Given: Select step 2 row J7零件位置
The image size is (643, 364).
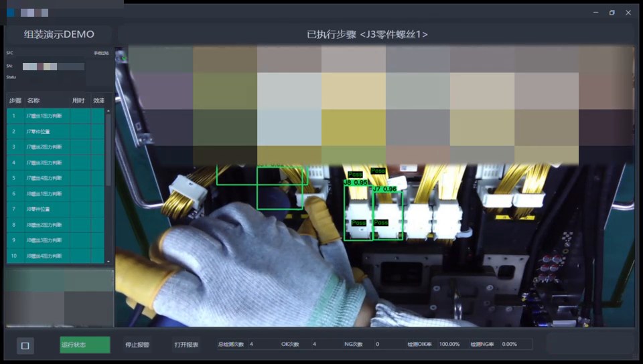Looking at the screenshot, I should coord(56,131).
